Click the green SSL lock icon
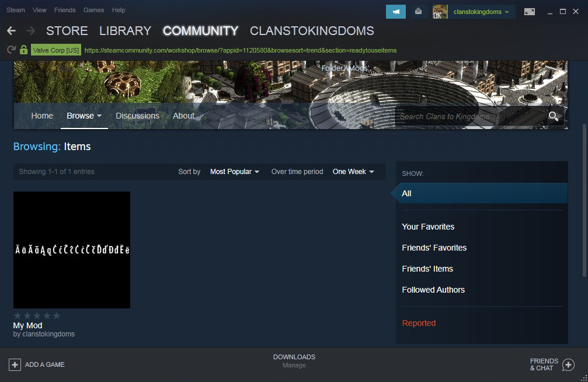 click(x=23, y=50)
